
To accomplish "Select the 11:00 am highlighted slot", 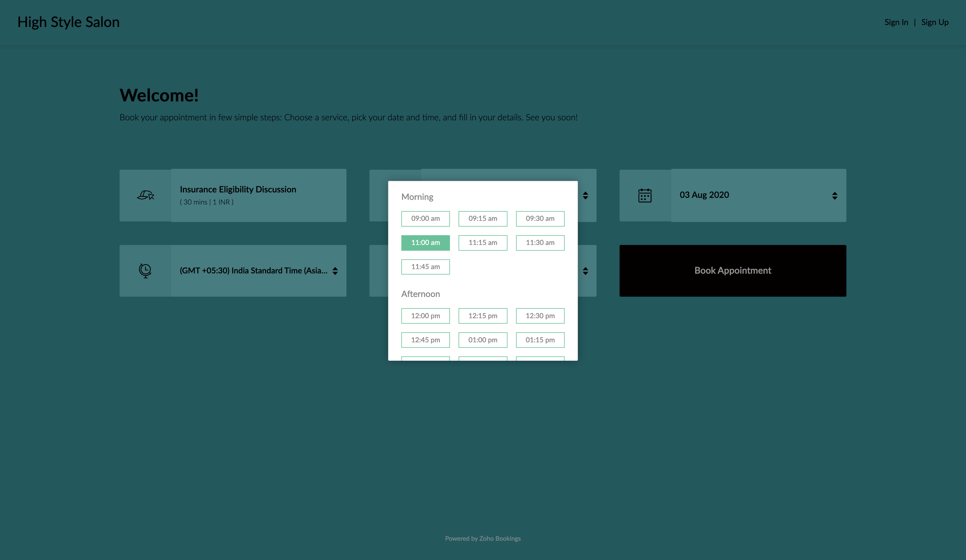I will [425, 242].
